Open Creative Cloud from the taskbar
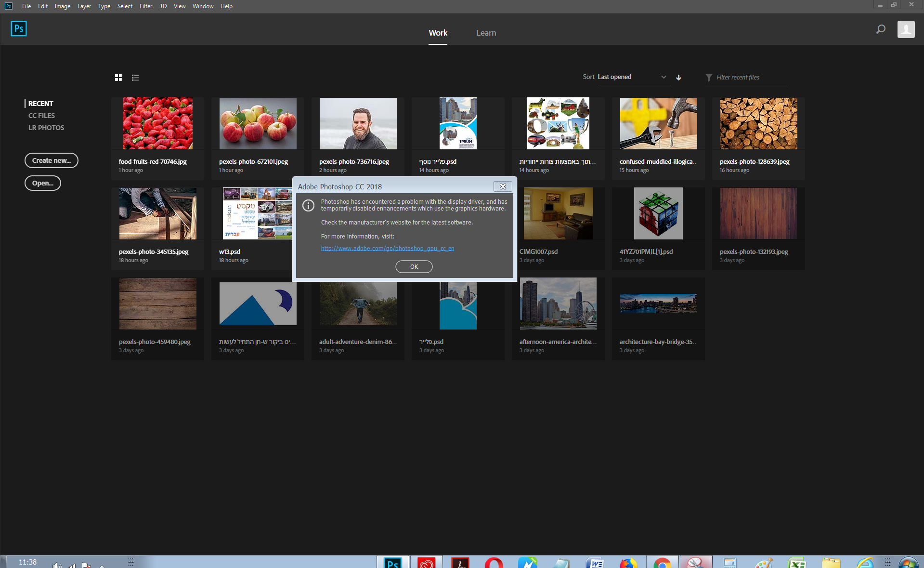This screenshot has height=568, width=924. click(x=427, y=562)
